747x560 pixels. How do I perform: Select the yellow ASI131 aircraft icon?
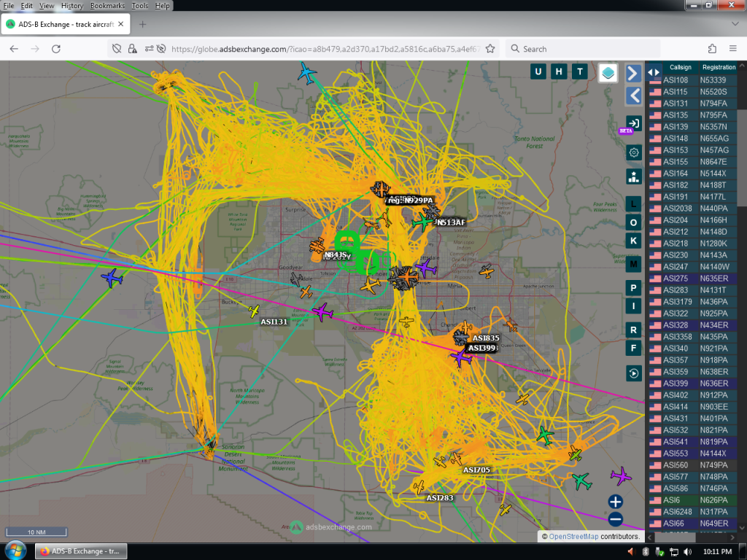tap(254, 311)
